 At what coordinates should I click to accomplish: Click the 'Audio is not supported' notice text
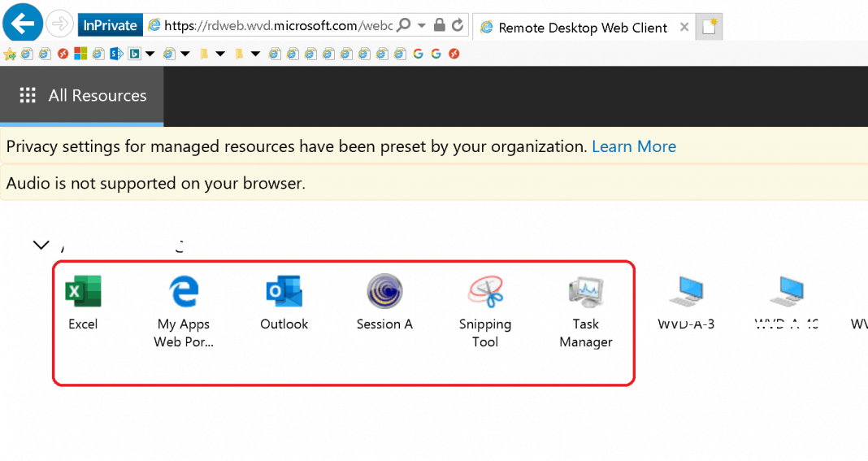click(156, 184)
